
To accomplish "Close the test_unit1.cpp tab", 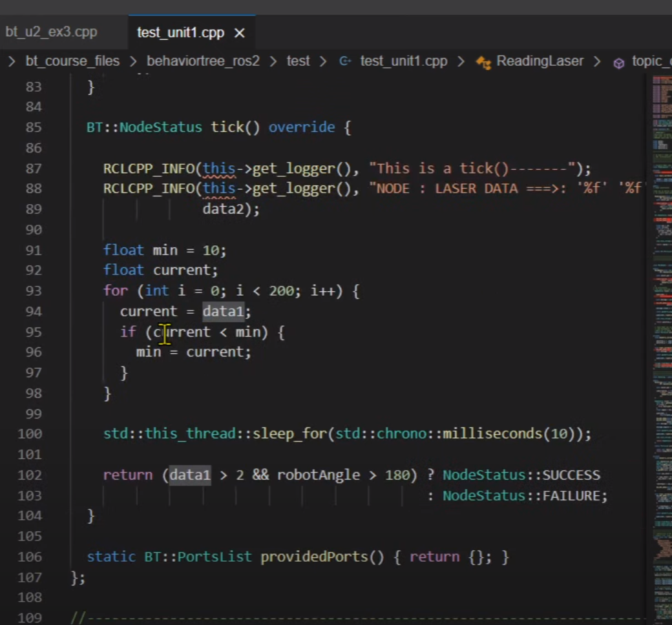I will [x=240, y=33].
